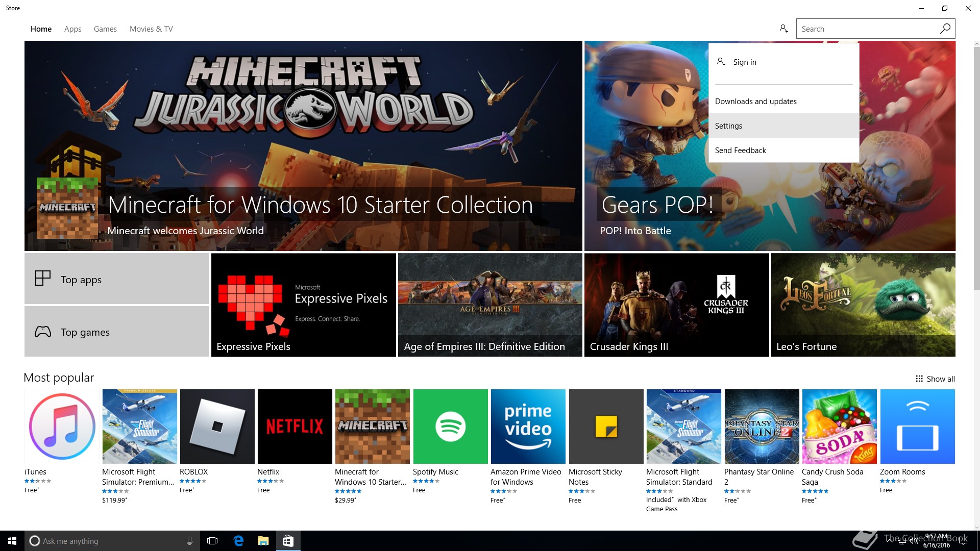The height and width of the screenshot is (551, 980).
Task: Open Microsoft Flight Simulator Standard tile
Action: coord(684,427)
